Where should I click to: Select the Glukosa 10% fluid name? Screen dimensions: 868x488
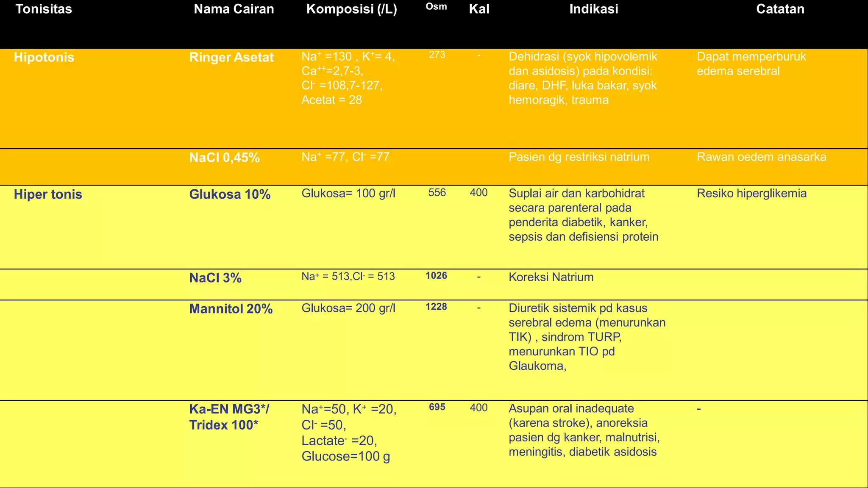pos(230,195)
